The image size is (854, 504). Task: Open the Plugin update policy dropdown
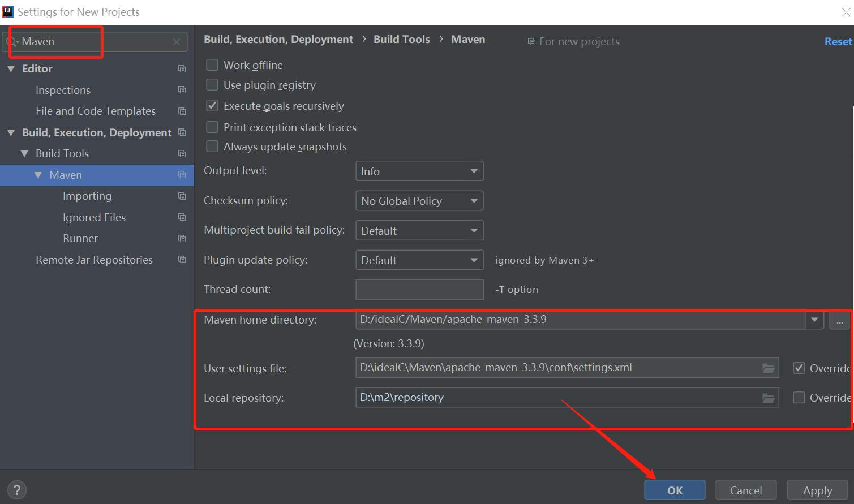[x=419, y=260]
